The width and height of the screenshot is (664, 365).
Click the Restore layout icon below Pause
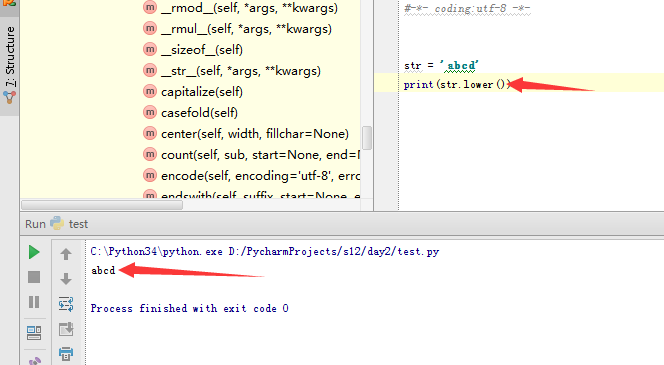34,333
